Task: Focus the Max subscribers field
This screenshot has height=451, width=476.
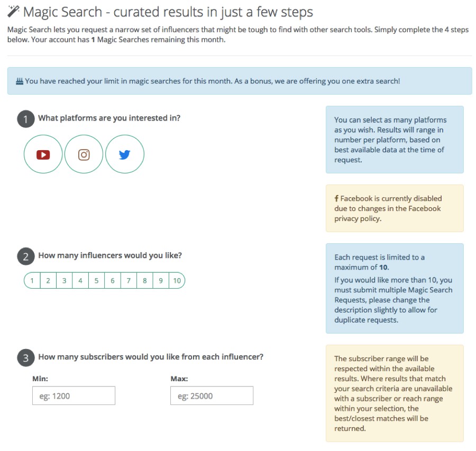Action: pos(212,395)
